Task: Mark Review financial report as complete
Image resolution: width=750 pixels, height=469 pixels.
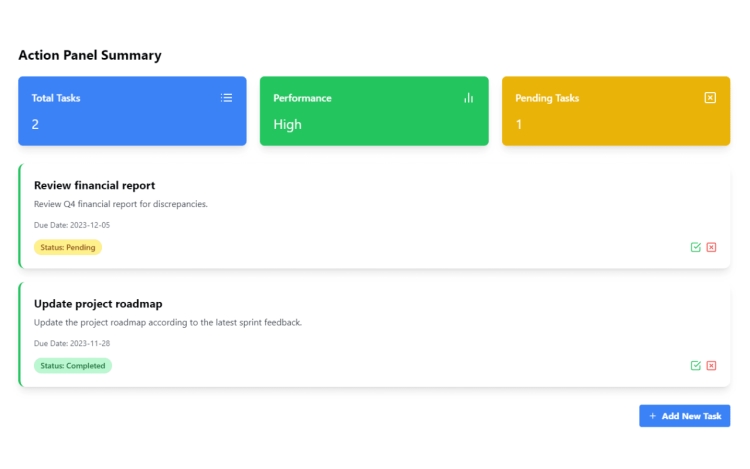Action: click(695, 247)
